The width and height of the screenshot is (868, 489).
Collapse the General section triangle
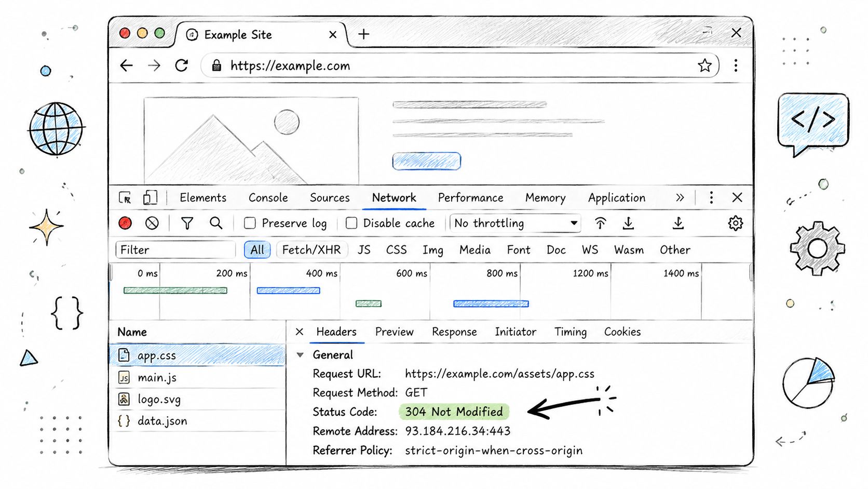(x=300, y=355)
